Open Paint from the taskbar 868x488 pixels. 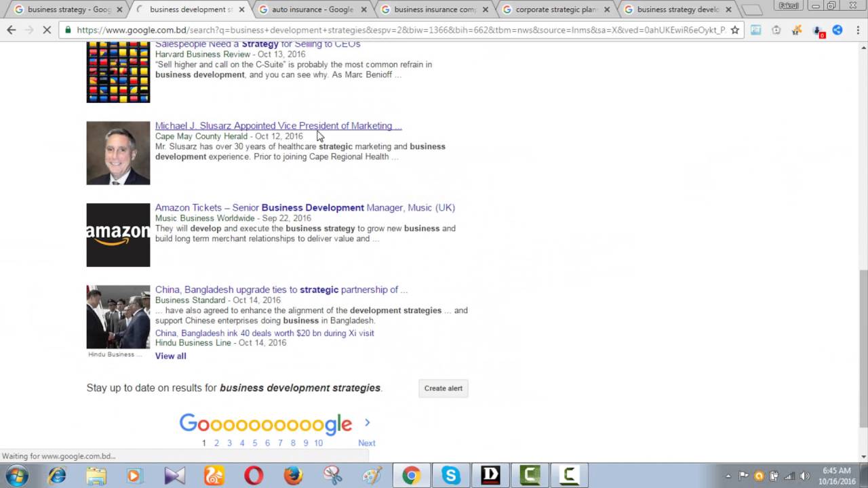372,476
